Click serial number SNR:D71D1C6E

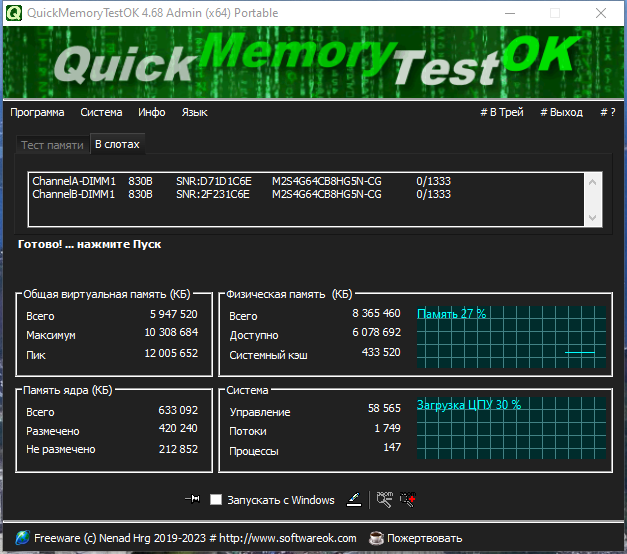214,181
